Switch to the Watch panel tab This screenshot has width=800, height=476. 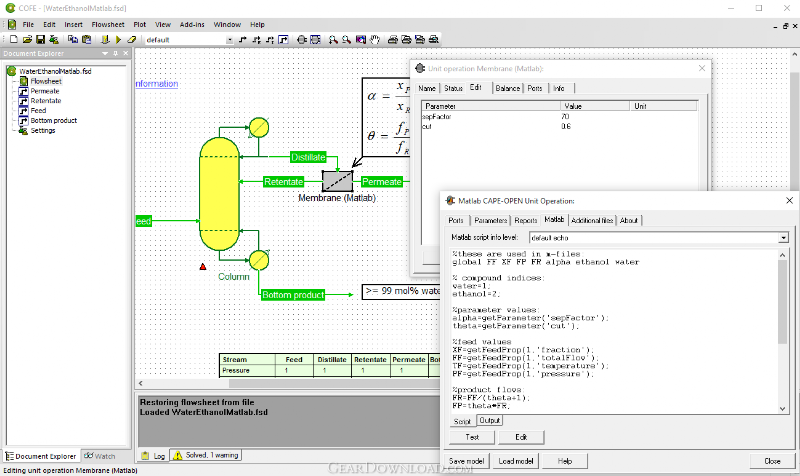point(100,456)
